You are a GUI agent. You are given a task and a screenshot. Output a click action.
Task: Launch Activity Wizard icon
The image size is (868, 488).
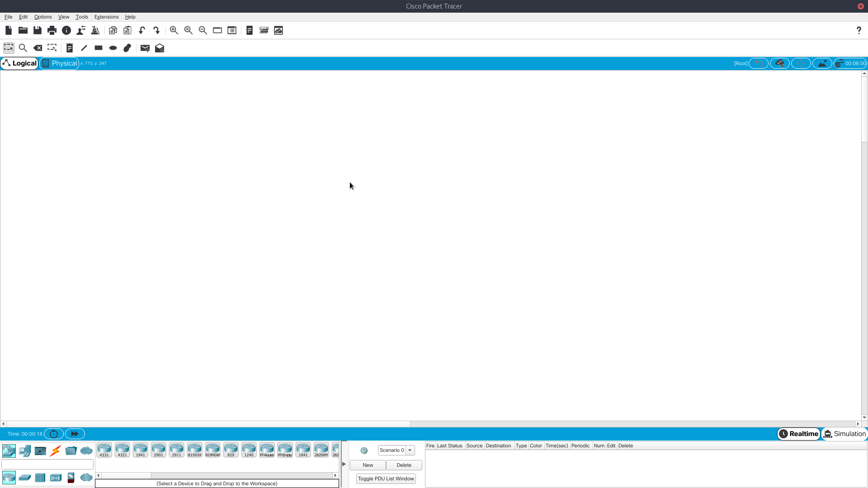click(x=95, y=30)
